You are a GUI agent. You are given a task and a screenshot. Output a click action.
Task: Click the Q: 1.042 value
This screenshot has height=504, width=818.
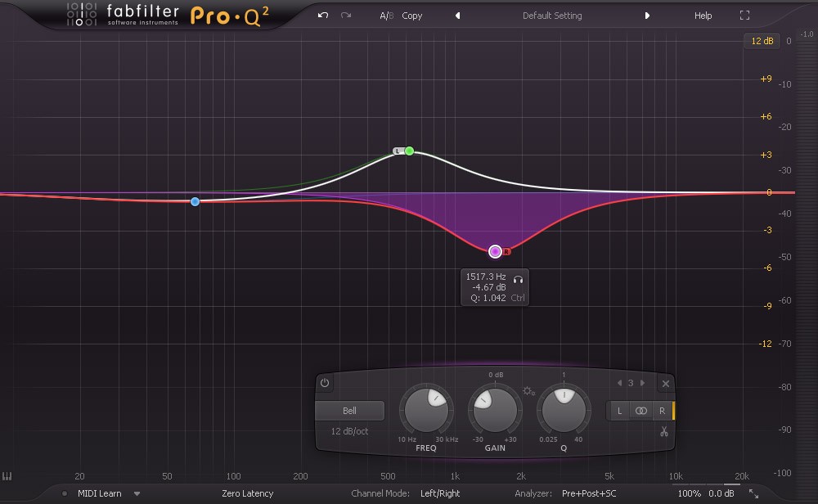coord(488,298)
